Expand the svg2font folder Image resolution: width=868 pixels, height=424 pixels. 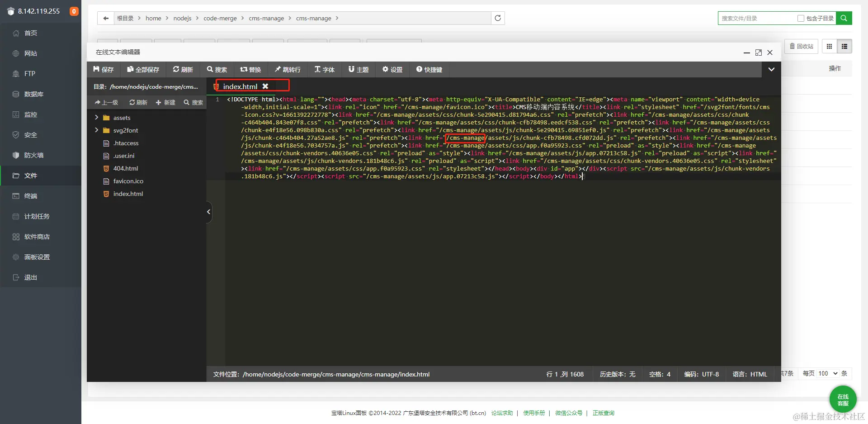pos(96,130)
